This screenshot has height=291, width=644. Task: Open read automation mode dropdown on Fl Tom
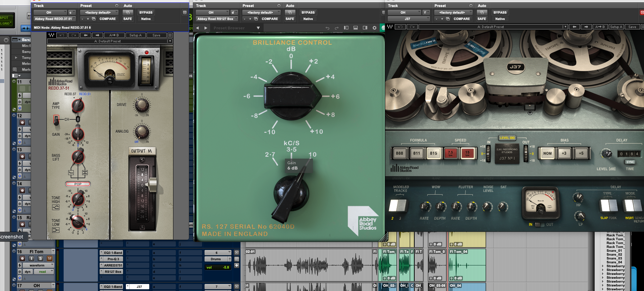click(x=44, y=272)
